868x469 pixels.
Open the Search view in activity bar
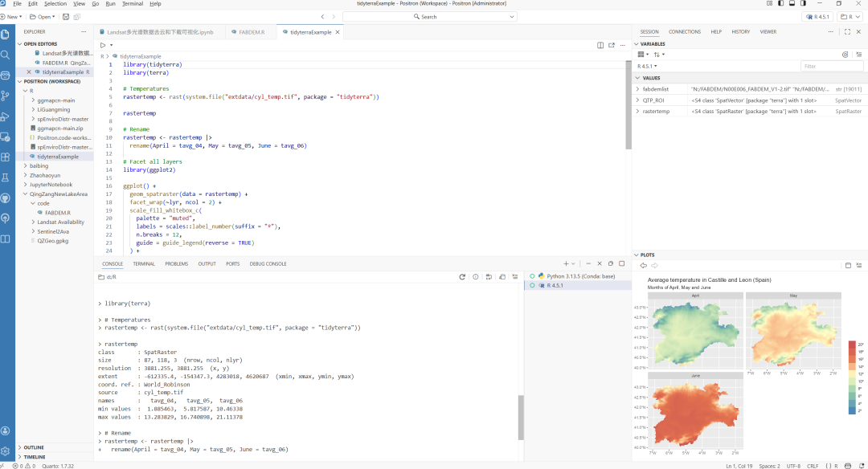(x=6, y=55)
